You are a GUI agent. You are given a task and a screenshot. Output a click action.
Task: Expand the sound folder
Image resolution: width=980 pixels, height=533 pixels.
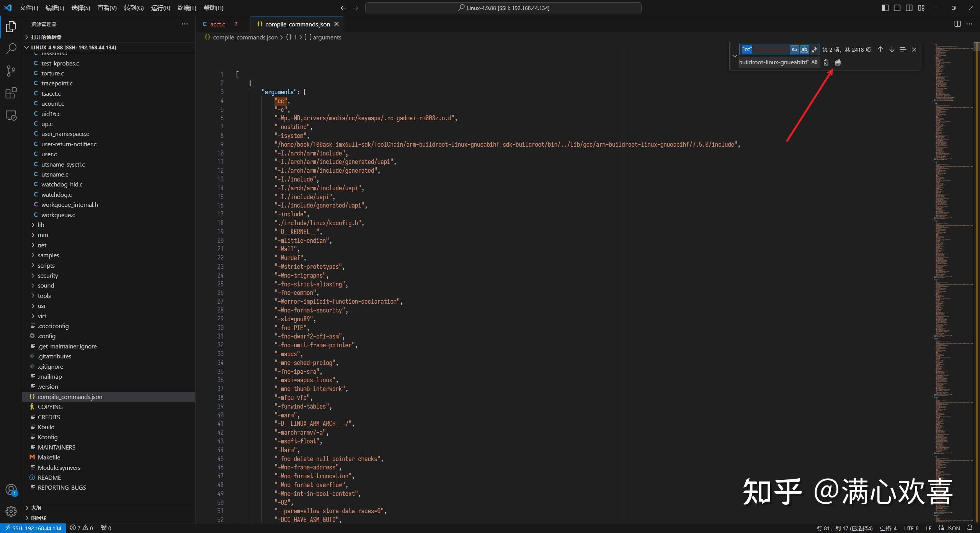[46, 285]
